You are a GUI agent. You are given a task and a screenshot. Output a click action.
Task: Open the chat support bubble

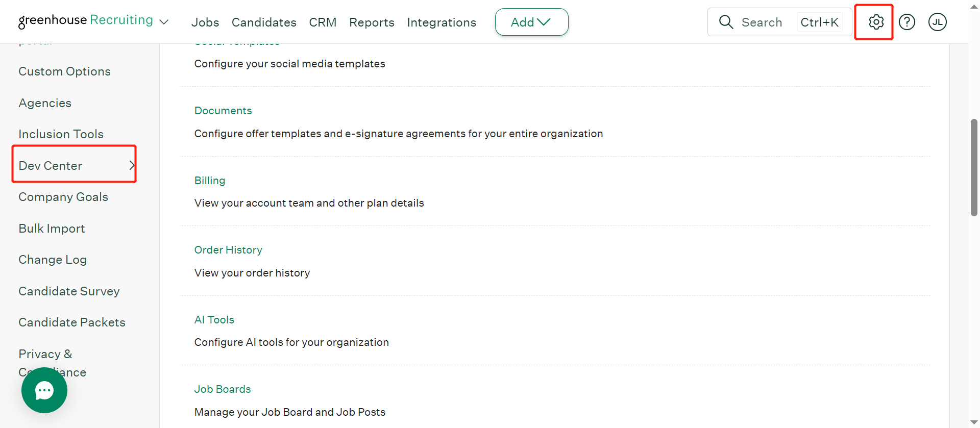point(44,390)
